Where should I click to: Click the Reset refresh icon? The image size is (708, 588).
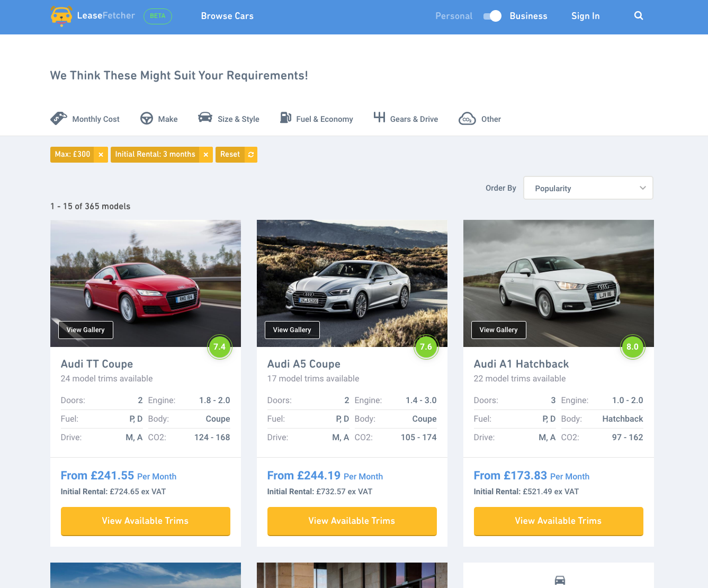251,155
